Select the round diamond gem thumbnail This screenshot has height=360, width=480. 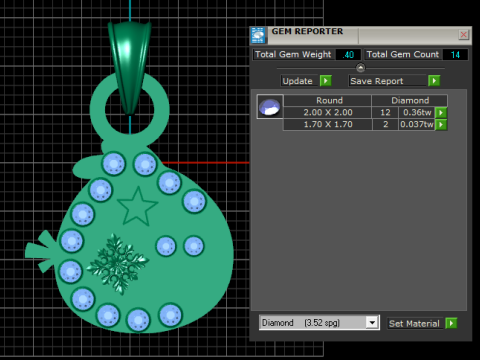(x=270, y=107)
